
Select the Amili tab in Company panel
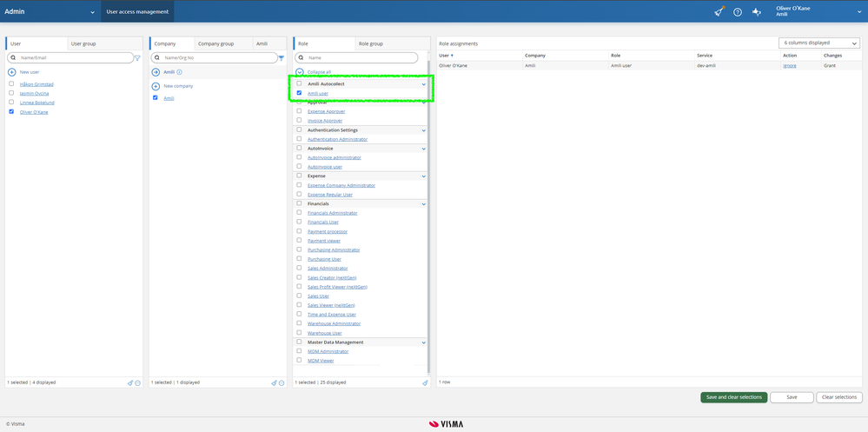(269, 43)
